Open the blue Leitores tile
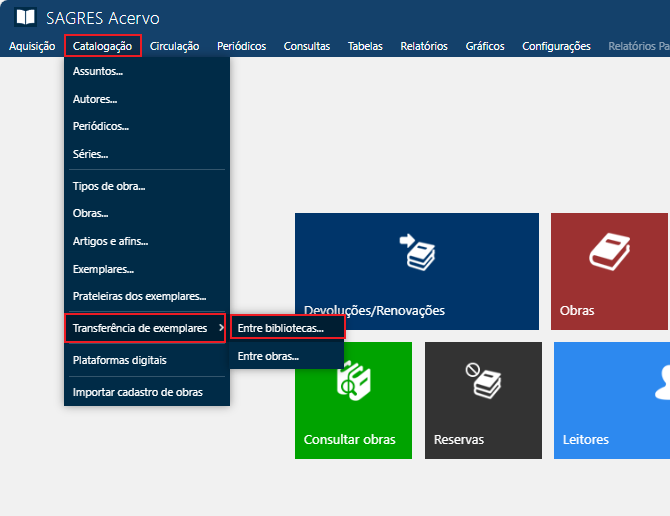Screen dimensions: 670x516 click(611, 400)
